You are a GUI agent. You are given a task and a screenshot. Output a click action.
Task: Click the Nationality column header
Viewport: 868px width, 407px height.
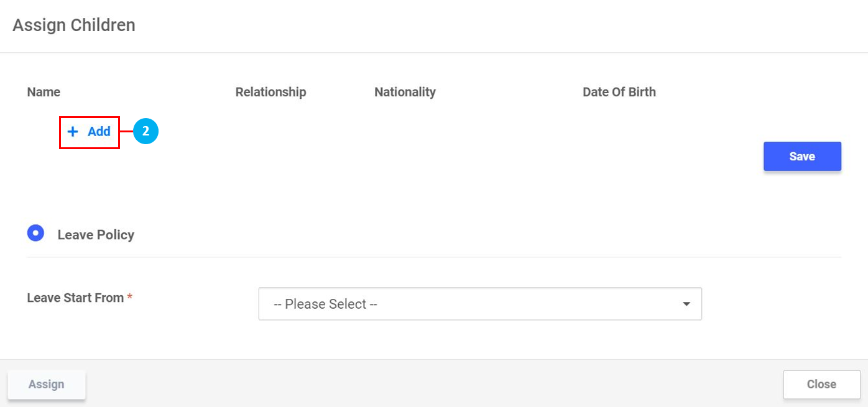coord(405,92)
